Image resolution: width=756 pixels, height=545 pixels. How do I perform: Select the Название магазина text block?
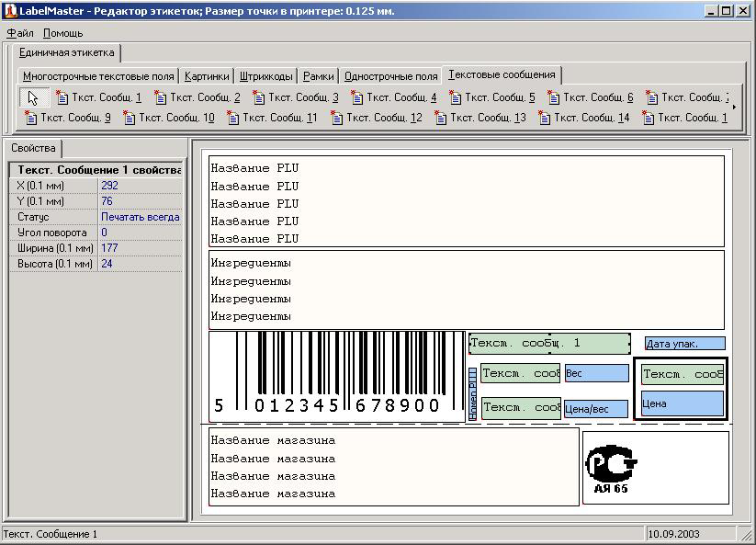click(x=393, y=467)
